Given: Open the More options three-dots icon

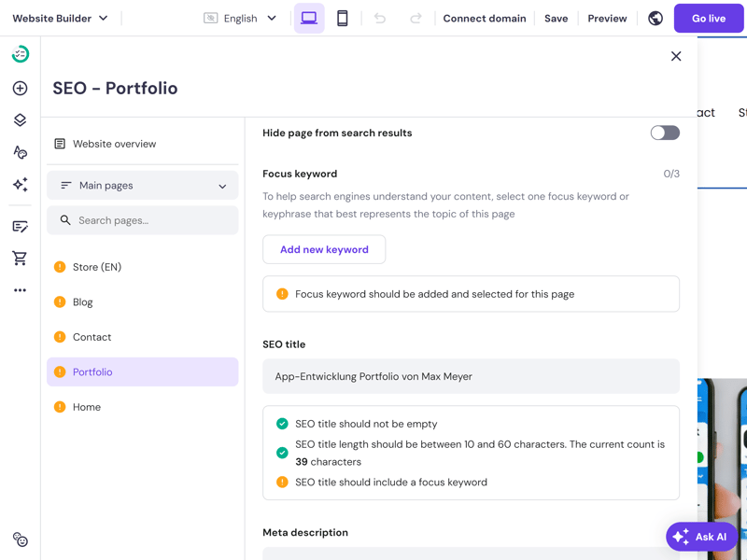Looking at the screenshot, I should click(x=20, y=290).
